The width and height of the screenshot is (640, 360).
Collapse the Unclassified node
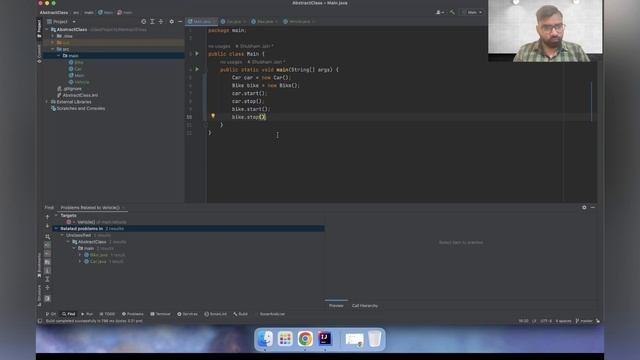point(62,235)
